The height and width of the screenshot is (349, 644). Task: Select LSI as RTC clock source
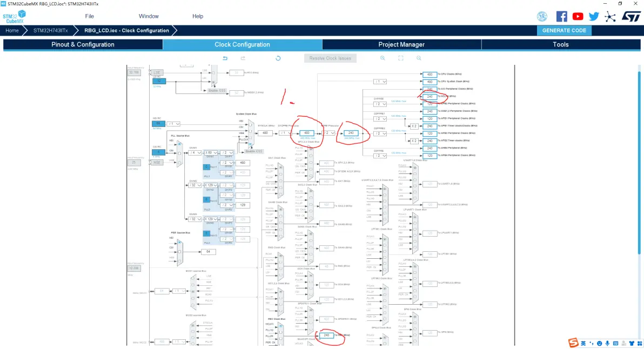click(x=213, y=82)
